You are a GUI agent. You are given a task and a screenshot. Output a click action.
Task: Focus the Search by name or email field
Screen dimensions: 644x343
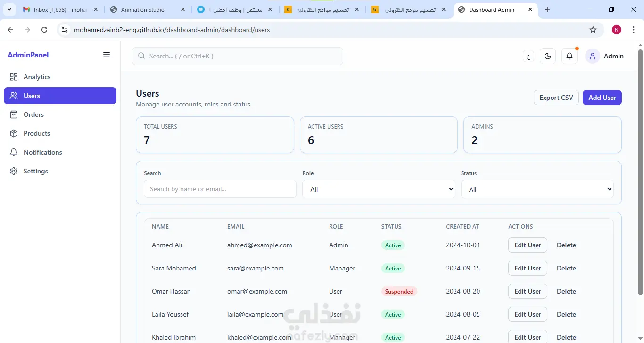(x=220, y=189)
